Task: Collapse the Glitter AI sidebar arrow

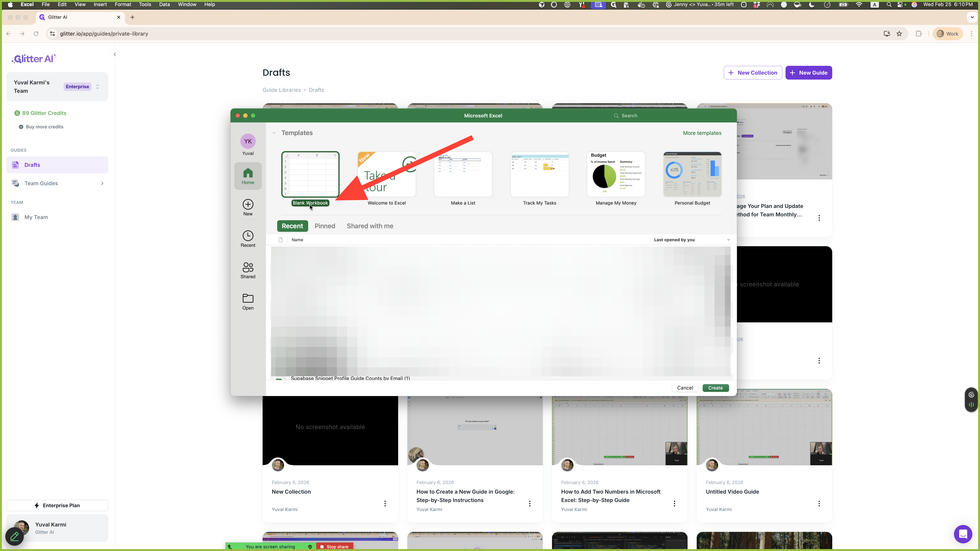Action: [114, 54]
